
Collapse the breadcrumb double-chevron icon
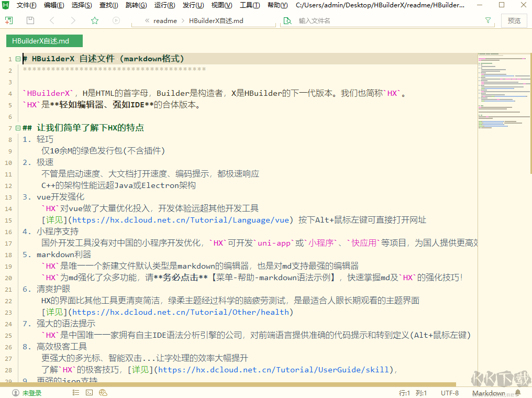pos(147,21)
